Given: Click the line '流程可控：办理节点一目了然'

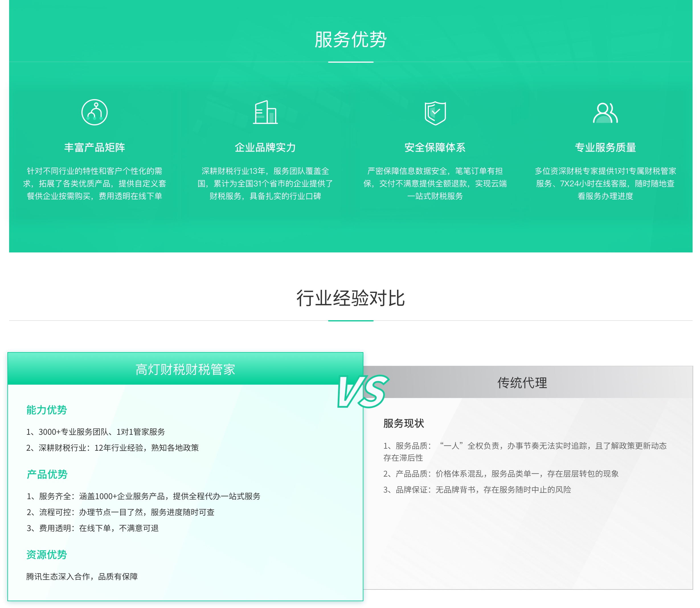Looking at the screenshot, I should point(120,512).
